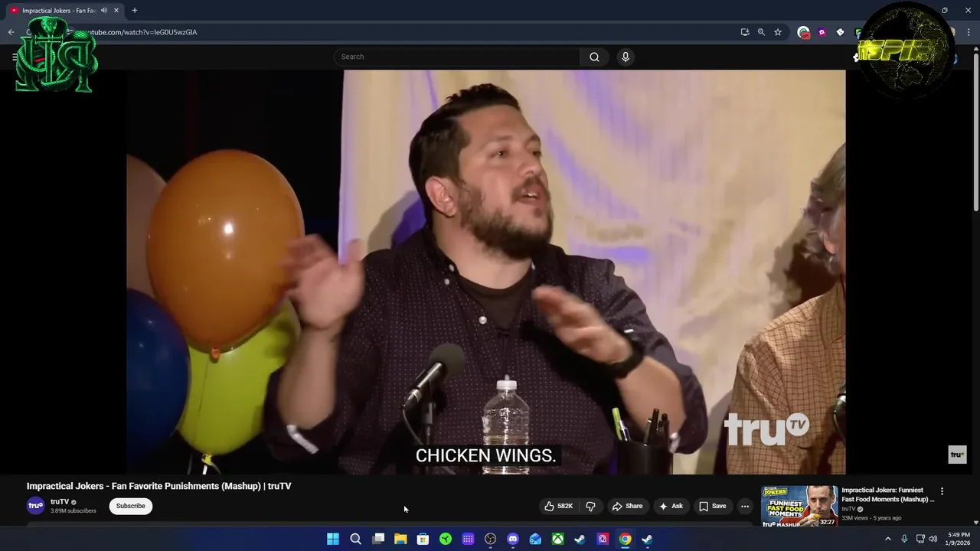Click the Share button
Image resolution: width=980 pixels, height=551 pixels.
pyautogui.click(x=627, y=506)
